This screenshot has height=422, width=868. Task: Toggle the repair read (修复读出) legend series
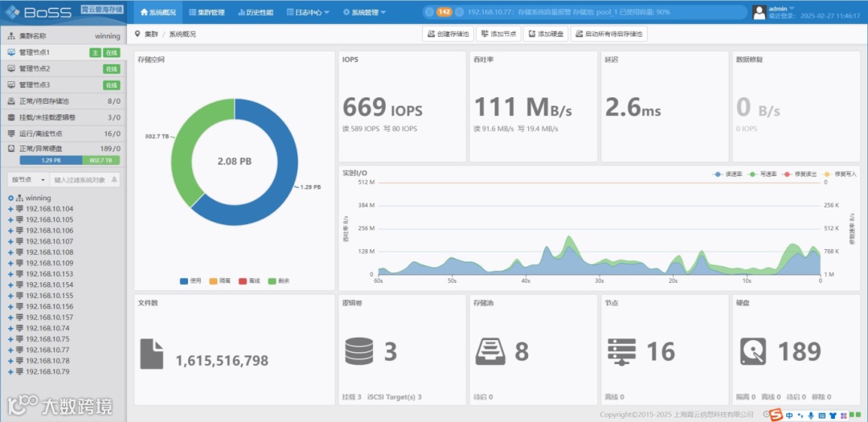[796, 174]
